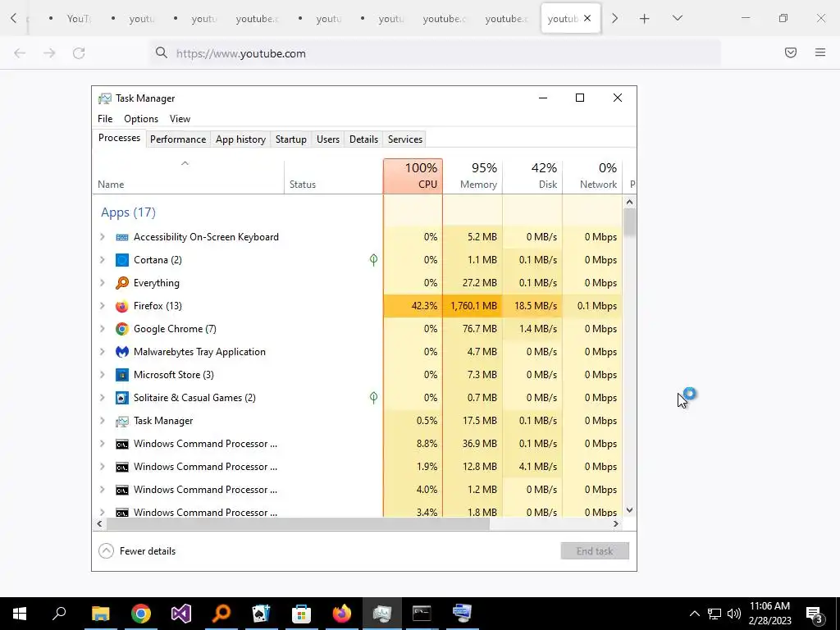This screenshot has width=840, height=630.
Task: Click the Microsoft Store process icon
Action: tap(122, 375)
